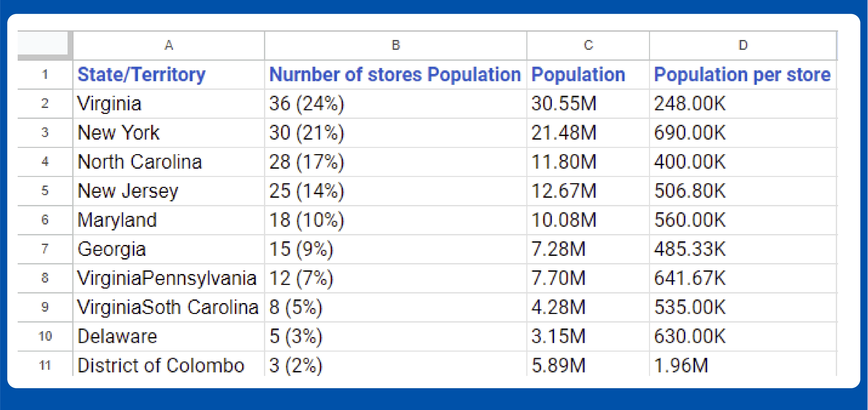The width and height of the screenshot is (868, 410).
Task: Click the select-all corner box
Action: point(45,45)
